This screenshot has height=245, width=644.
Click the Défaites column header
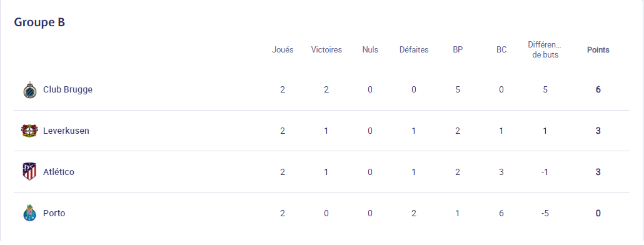(x=413, y=49)
